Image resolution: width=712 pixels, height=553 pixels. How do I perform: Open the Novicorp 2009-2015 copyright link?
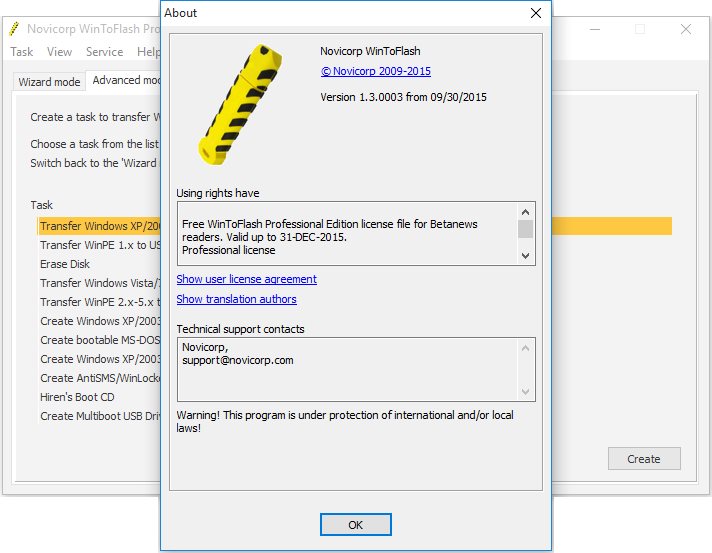[x=376, y=71]
